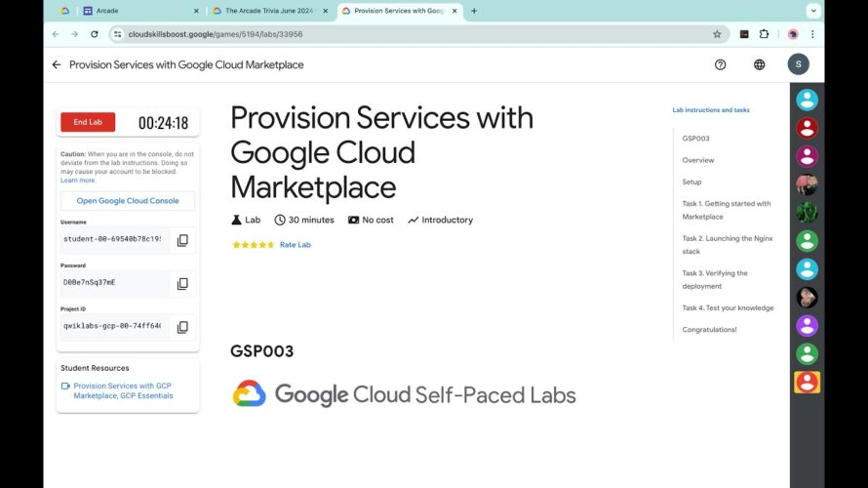868x488 pixels.
Task: Jump to Setup in lab outline
Action: click(x=691, y=182)
